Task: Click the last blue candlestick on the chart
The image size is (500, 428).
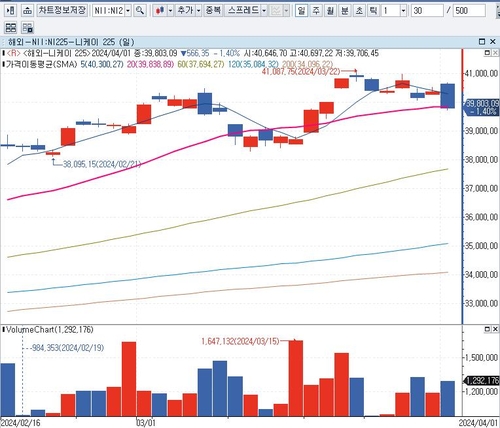Action: click(448, 96)
